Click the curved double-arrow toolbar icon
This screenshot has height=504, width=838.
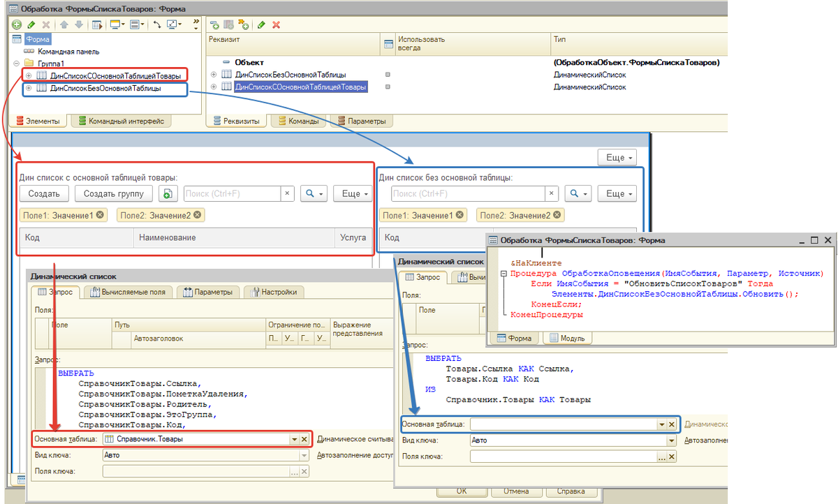(157, 24)
